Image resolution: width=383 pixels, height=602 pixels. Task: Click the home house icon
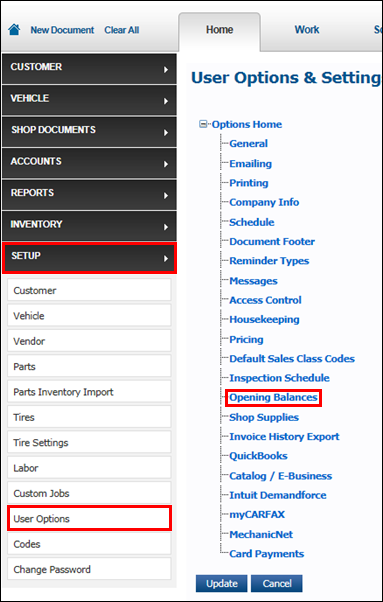point(14,30)
